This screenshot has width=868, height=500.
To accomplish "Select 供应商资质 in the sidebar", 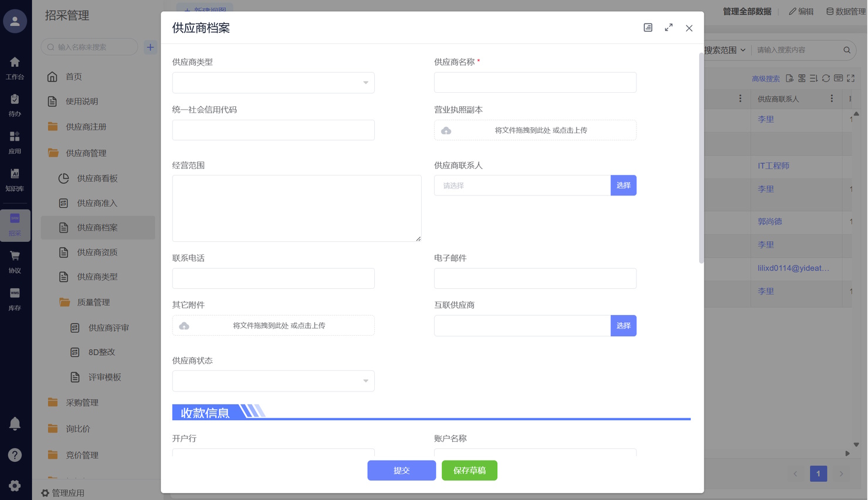I will [97, 252].
